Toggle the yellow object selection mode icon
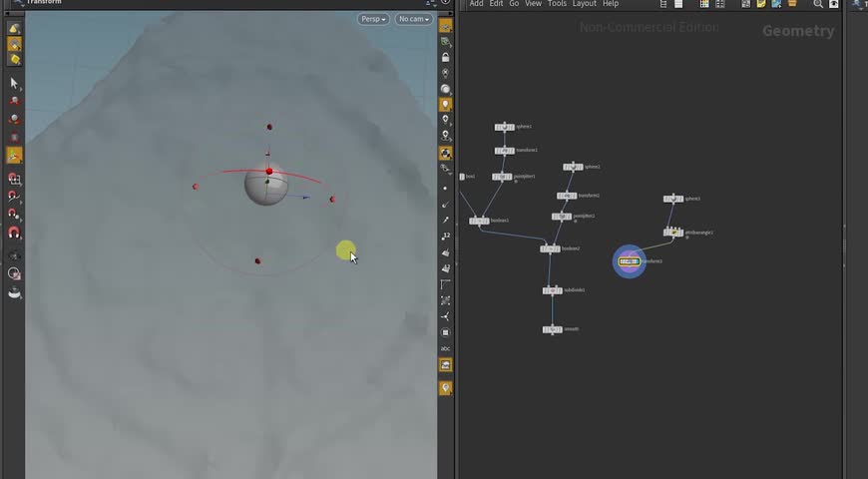 coord(14,28)
